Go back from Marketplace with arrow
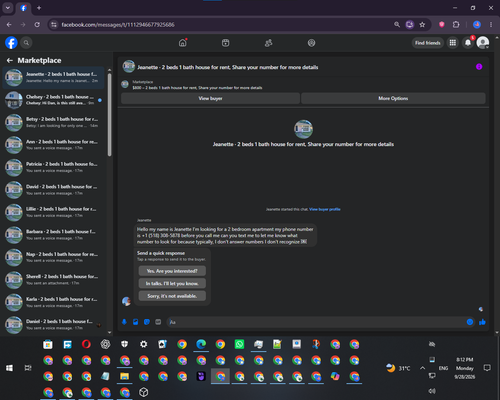Screen dimensions: 500x400 tap(10, 60)
